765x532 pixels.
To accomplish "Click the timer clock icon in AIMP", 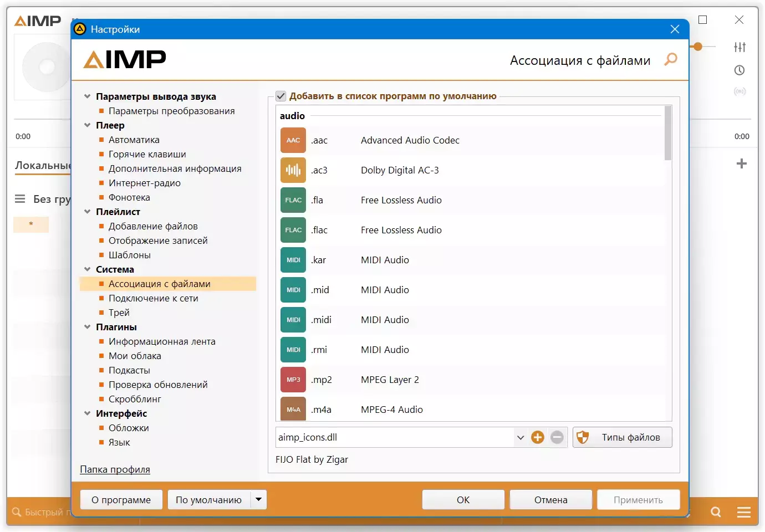I will click(739, 70).
